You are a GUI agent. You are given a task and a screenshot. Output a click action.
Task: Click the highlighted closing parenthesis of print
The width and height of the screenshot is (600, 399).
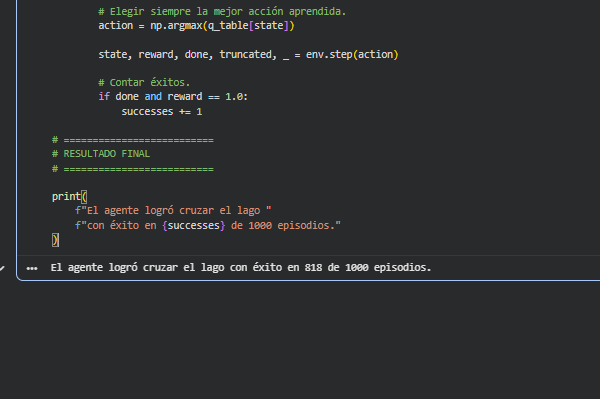pos(55,240)
